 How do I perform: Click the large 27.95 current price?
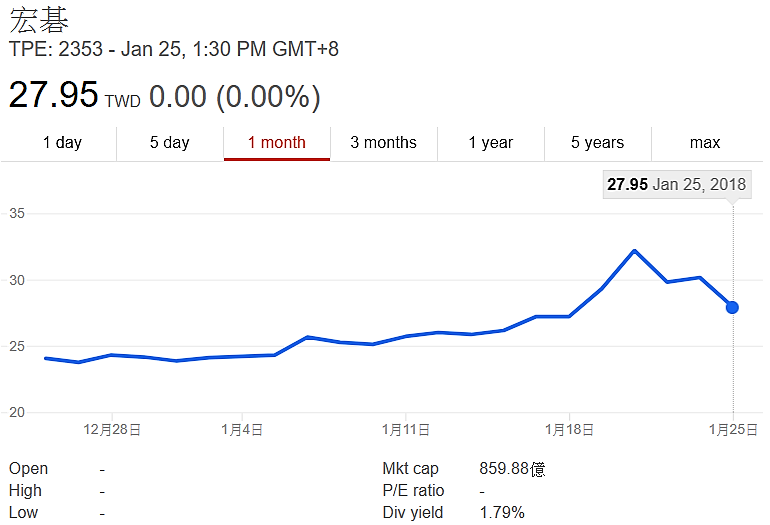coord(54,96)
